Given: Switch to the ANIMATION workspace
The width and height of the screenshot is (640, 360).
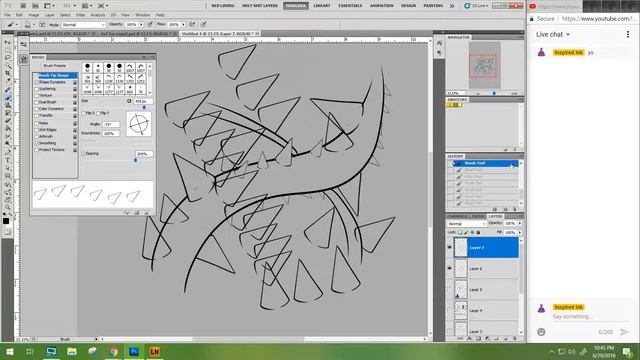Looking at the screenshot, I should coord(381,6).
